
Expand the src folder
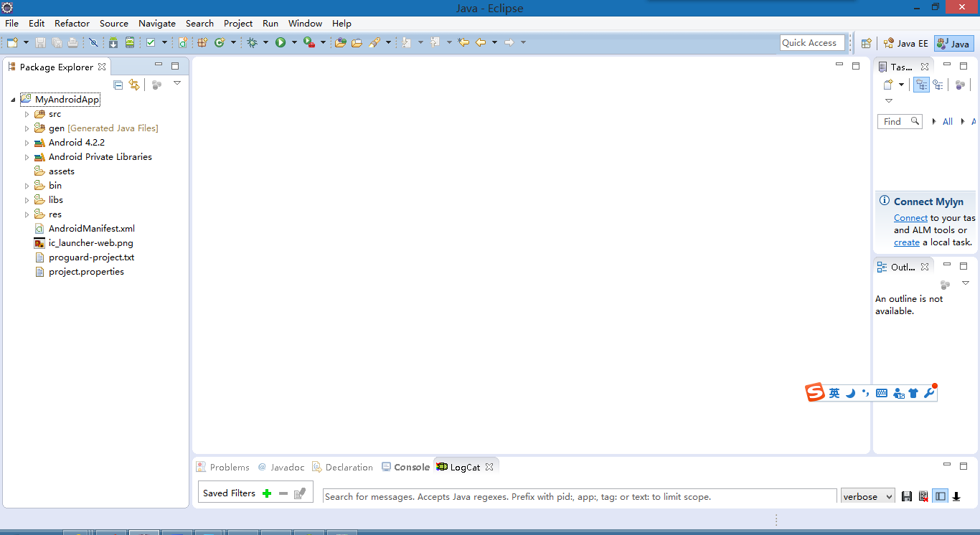tap(27, 114)
